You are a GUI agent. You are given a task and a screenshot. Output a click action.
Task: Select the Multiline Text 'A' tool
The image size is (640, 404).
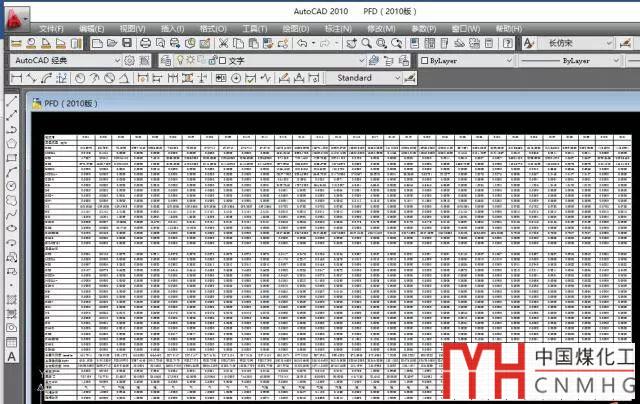(x=11, y=357)
